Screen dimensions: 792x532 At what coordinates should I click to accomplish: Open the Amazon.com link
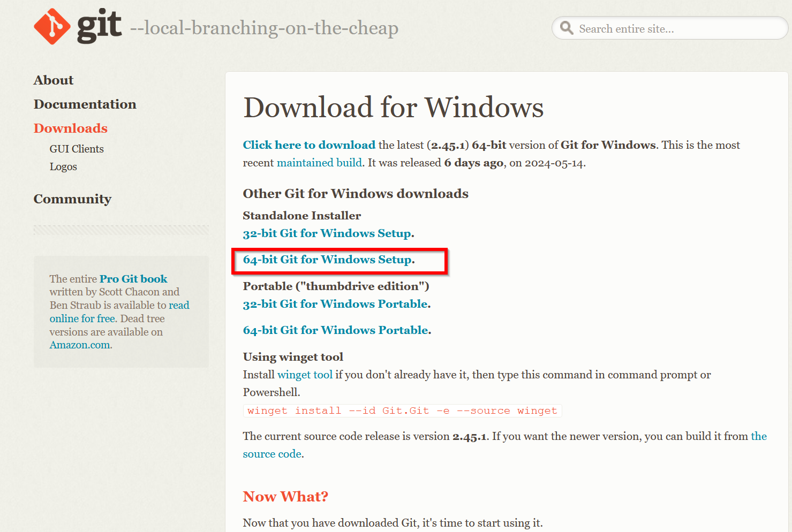tap(81, 345)
